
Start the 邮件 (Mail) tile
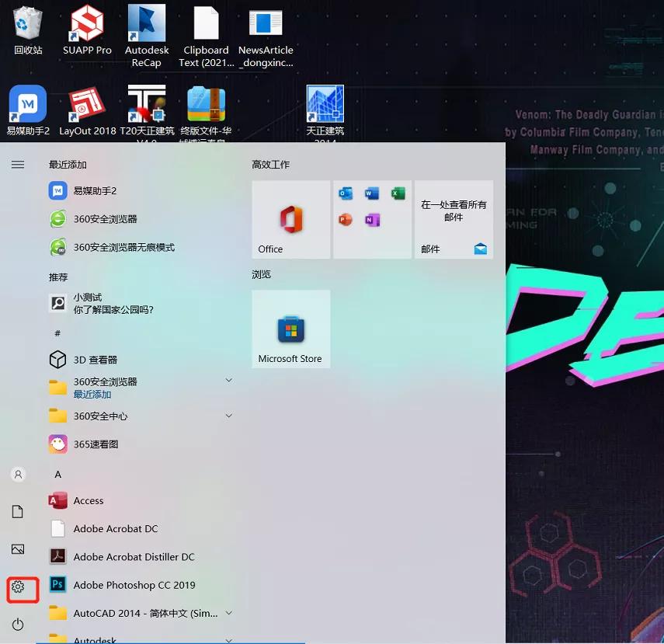pyautogui.click(x=454, y=219)
